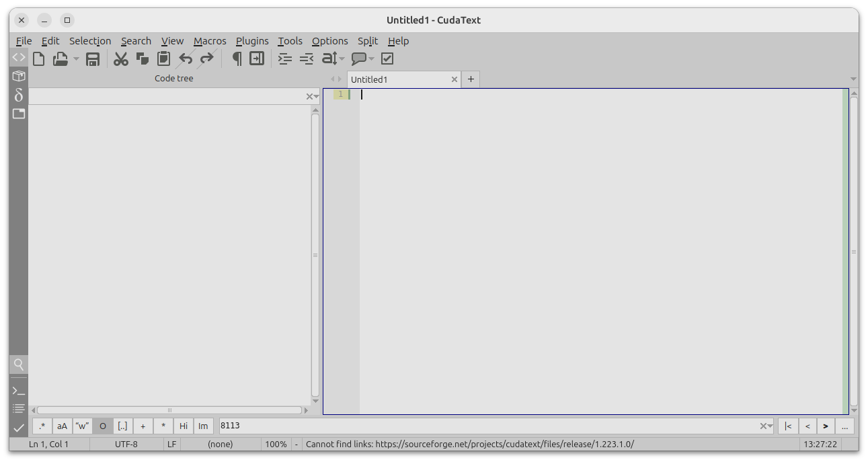Click the Code tree horizontal scrollbar

tap(169, 410)
